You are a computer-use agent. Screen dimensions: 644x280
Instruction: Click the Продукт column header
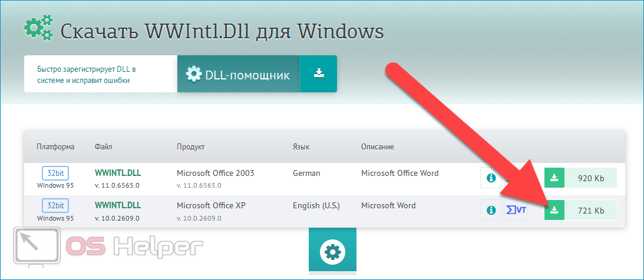pyautogui.click(x=190, y=146)
